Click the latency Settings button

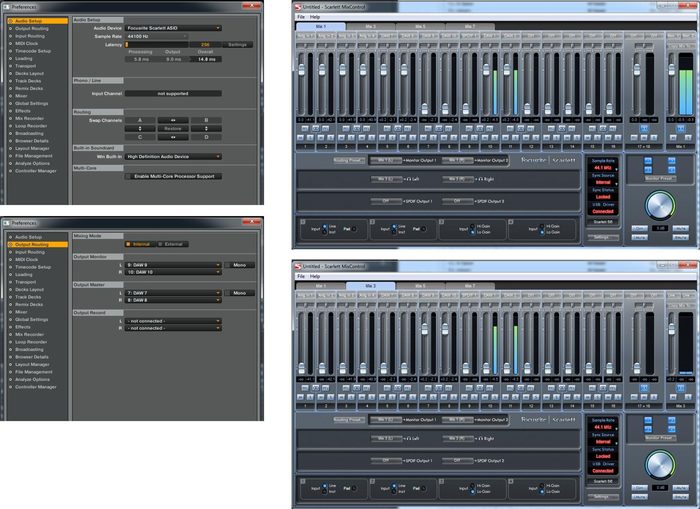[237, 45]
